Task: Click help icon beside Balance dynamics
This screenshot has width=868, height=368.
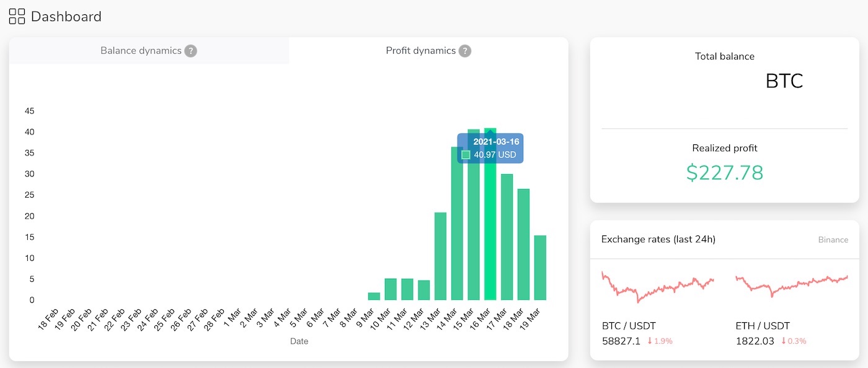Action: (191, 51)
